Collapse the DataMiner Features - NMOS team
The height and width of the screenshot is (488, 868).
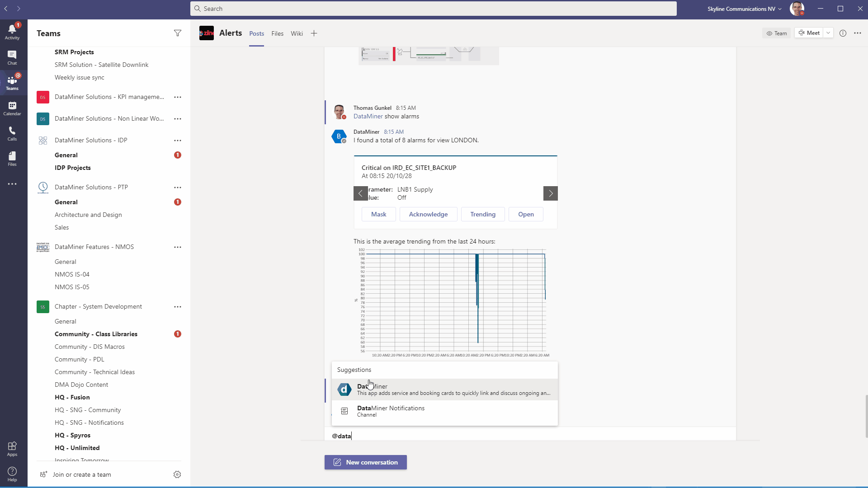[x=94, y=247]
